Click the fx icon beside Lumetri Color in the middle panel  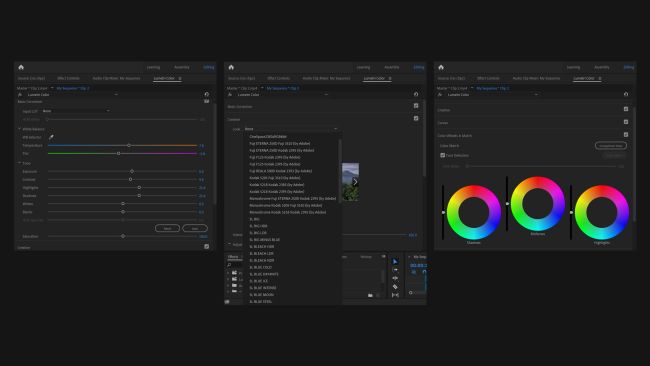click(x=230, y=95)
